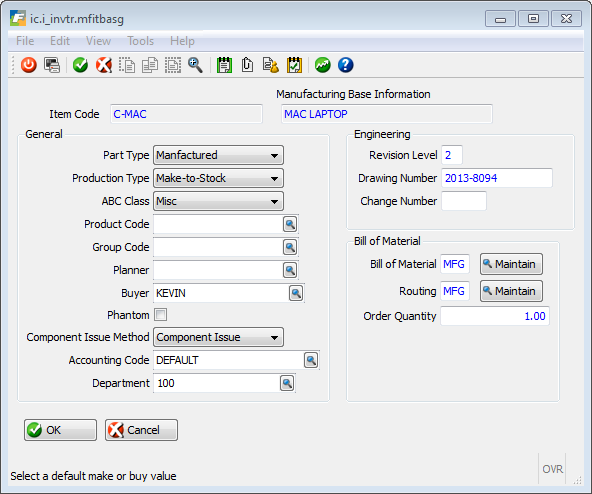
Task: Expand the Component Issue Method dropdown
Action: point(218,337)
